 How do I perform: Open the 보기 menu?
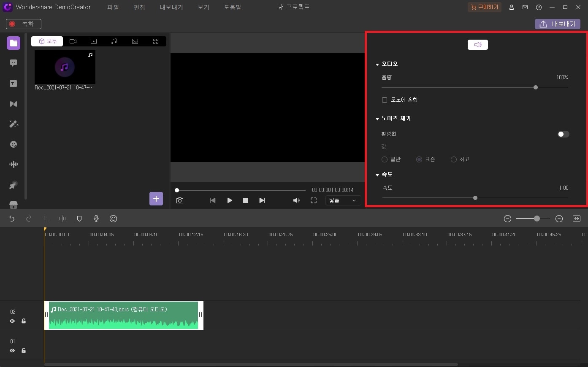[x=203, y=7]
